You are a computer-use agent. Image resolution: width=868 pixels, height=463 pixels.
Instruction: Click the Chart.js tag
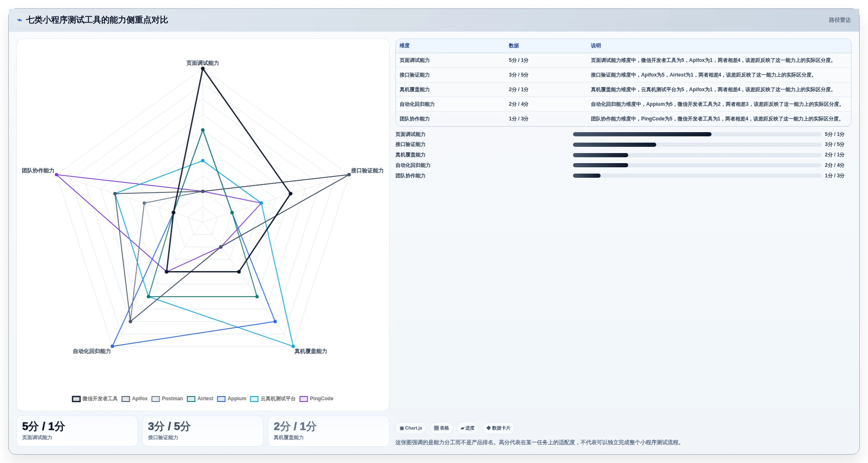point(411,428)
